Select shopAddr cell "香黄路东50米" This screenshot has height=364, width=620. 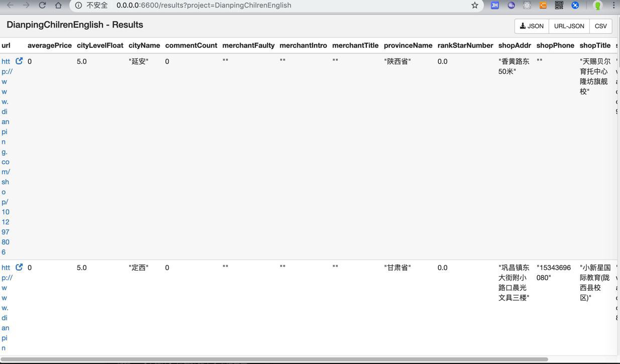(514, 66)
